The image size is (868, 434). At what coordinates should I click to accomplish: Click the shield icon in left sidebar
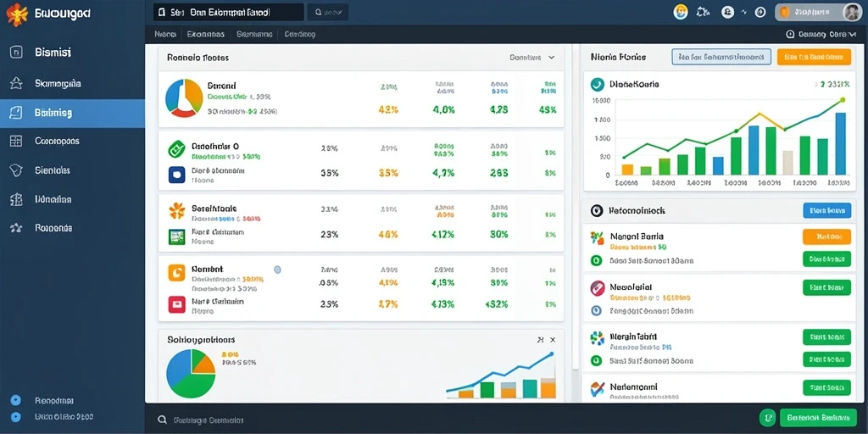pyautogui.click(x=16, y=170)
